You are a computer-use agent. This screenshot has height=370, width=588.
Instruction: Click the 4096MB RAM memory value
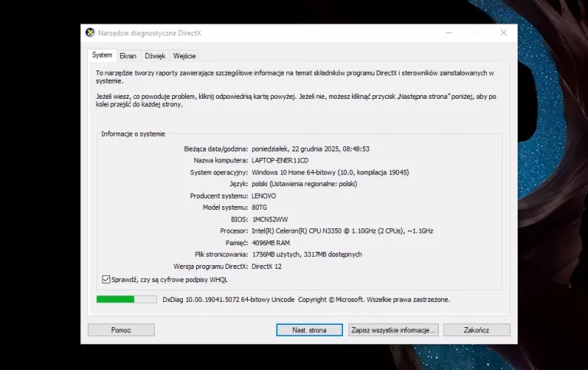pyautogui.click(x=272, y=242)
